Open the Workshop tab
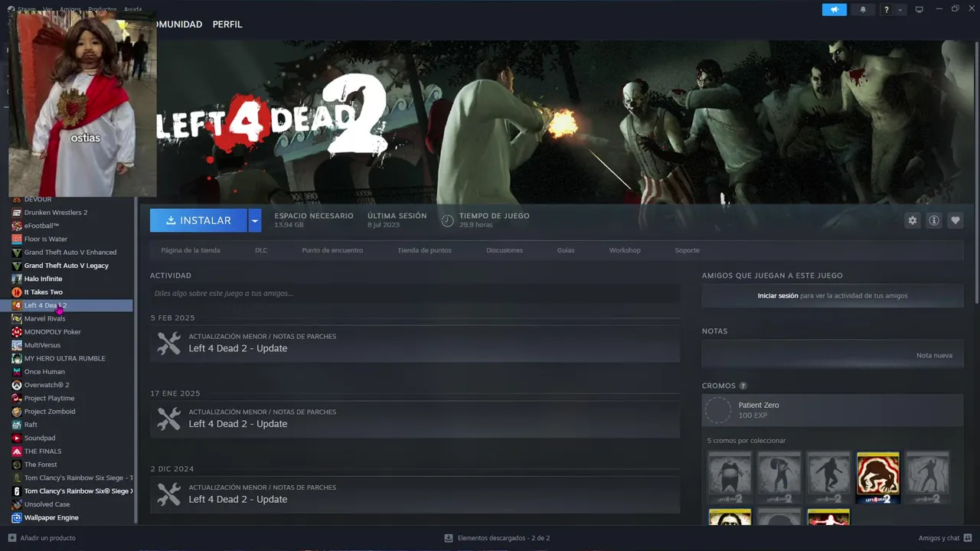The height and width of the screenshot is (551, 980). (625, 250)
